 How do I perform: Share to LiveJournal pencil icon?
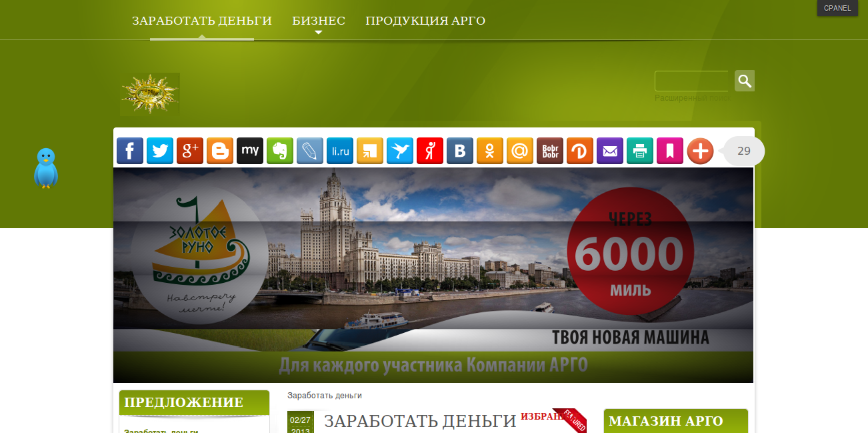(x=310, y=151)
